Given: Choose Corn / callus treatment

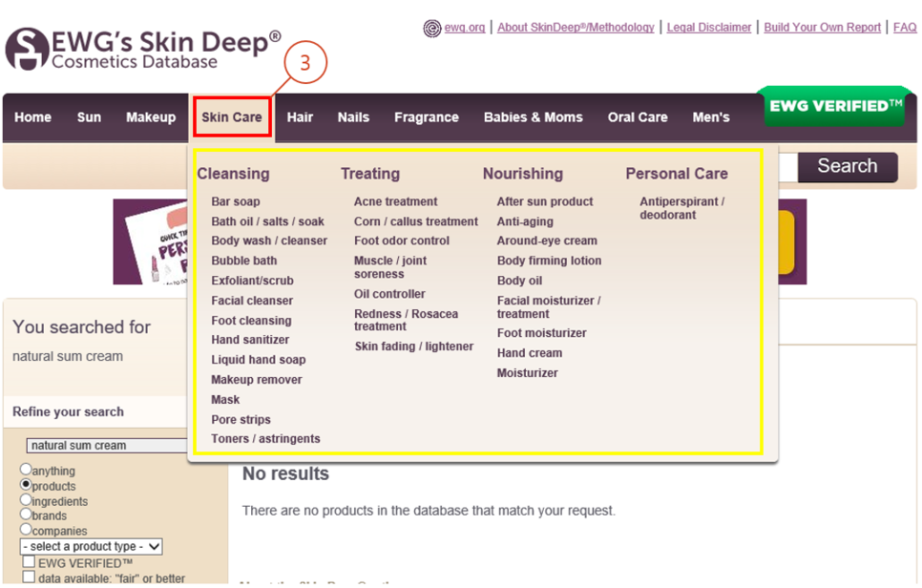Looking at the screenshot, I should pyautogui.click(x=416, y=221).
